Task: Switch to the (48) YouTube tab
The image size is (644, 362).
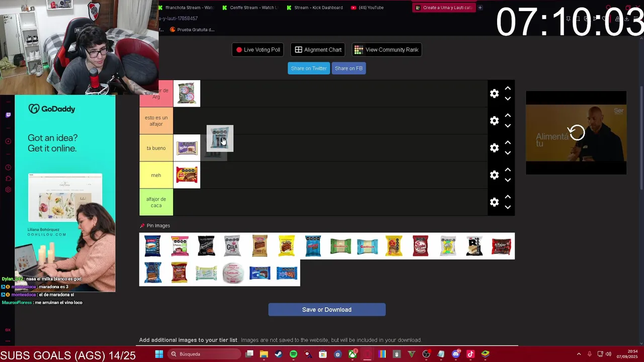Action: 368,8
